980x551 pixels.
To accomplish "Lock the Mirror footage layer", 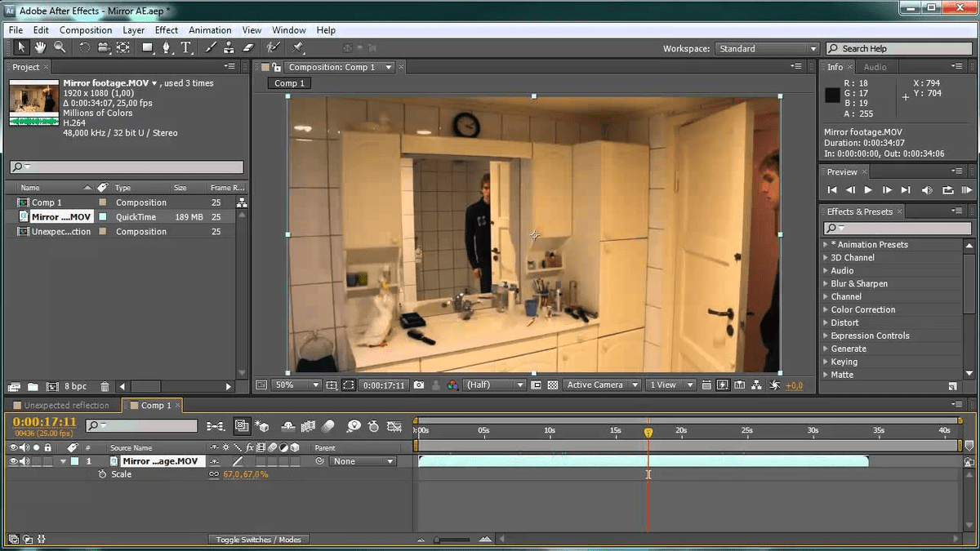I will [47, 461].
